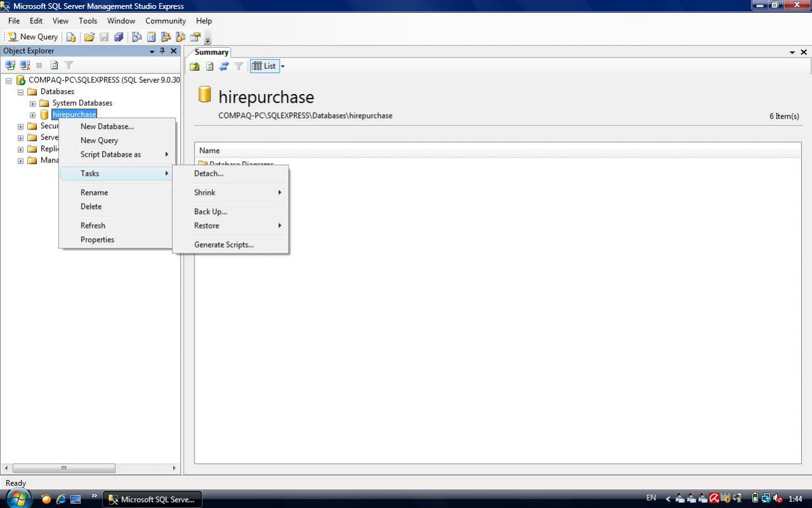Choose New Database... from context menu
The width and height of the screenshot is (812, 508).
pos(117,126)
